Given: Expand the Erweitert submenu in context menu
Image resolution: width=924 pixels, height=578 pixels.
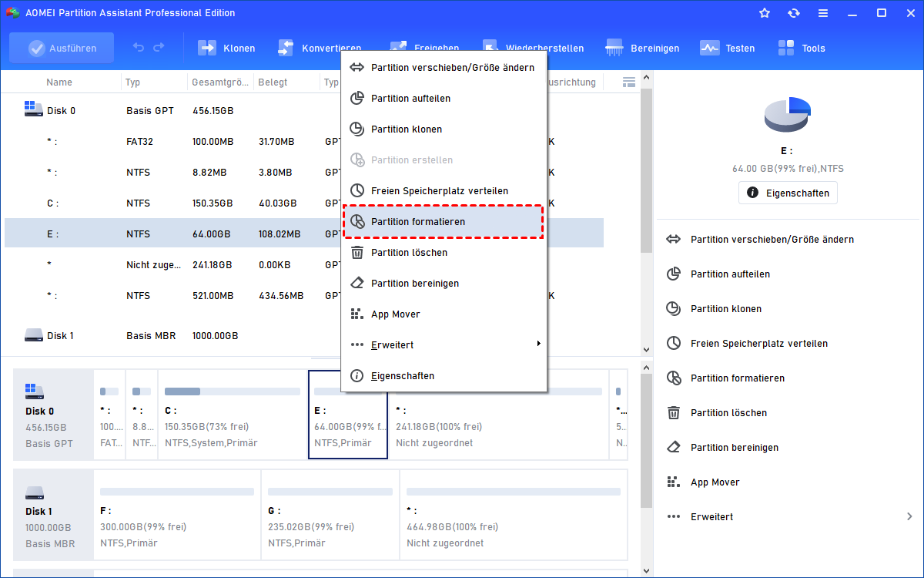Looking at the screenshot, I should coord(444,345).
